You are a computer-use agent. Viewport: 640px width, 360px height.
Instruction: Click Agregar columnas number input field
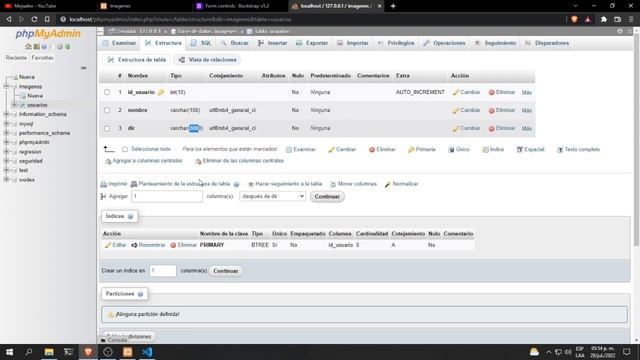point(167,196)
